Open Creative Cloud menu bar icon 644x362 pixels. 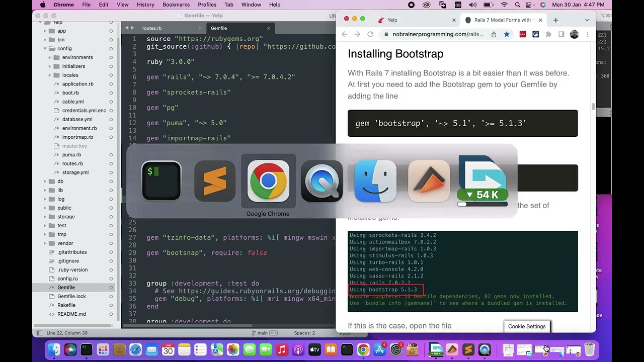[427, 5]
